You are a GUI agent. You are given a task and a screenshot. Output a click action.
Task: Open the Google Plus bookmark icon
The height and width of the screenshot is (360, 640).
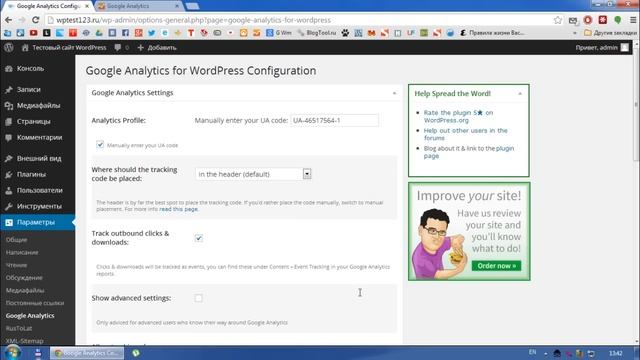point(138,33)
